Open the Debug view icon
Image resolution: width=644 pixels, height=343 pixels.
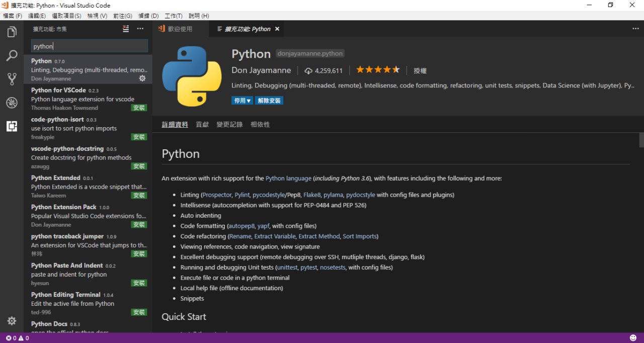pyautogui.click(x=12, y=103)
